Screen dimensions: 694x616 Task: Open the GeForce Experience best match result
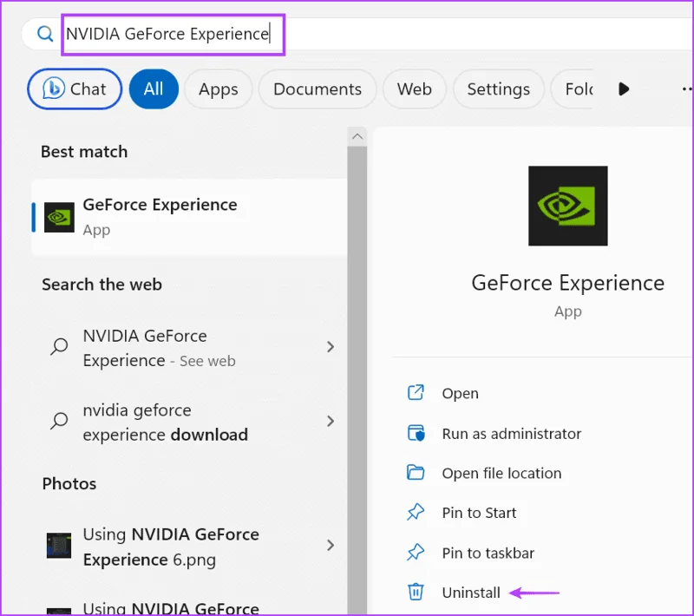pos(189,217)
